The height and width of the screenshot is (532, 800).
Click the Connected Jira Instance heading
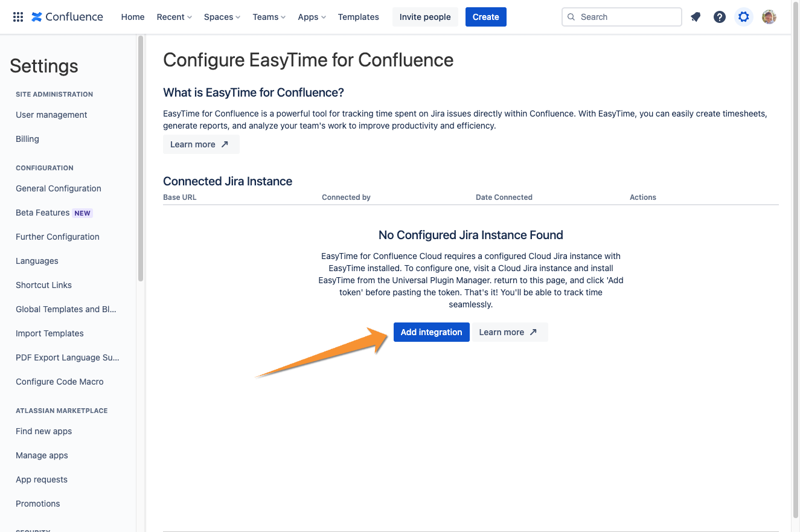coord(228,181)
